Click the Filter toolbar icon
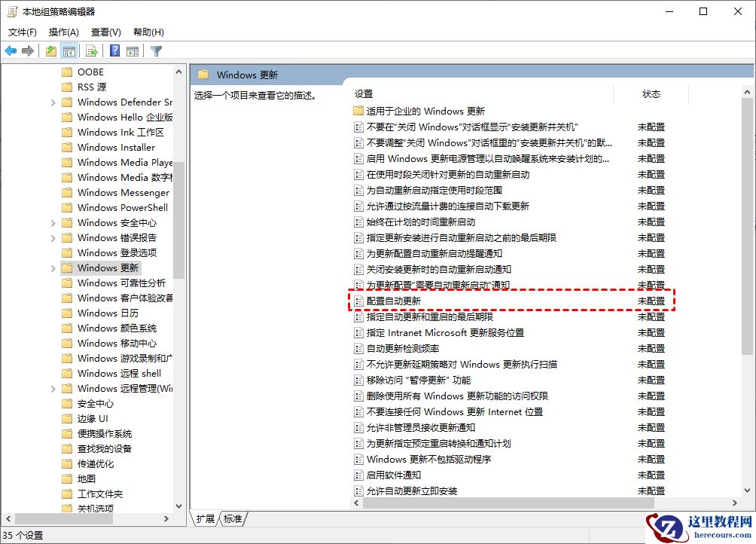 click(154, 50)
